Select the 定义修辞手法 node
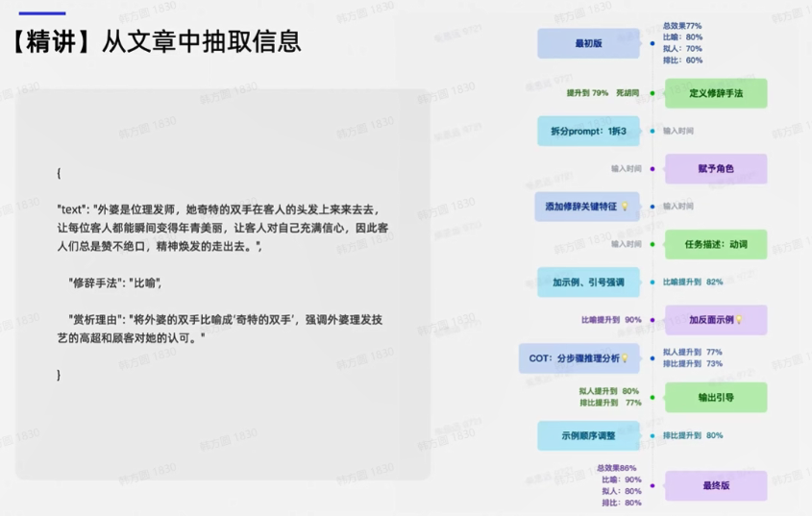 [x=716, y=93]
